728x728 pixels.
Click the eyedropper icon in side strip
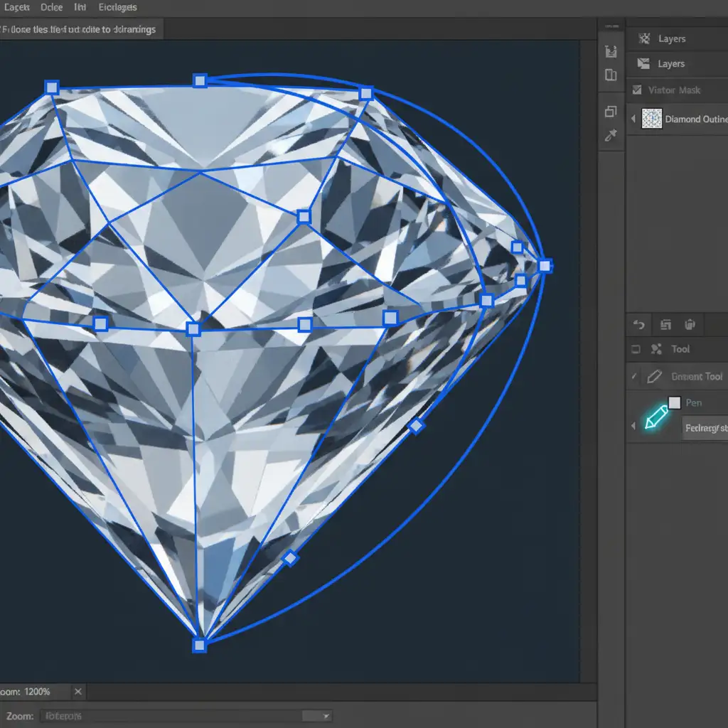610,135
